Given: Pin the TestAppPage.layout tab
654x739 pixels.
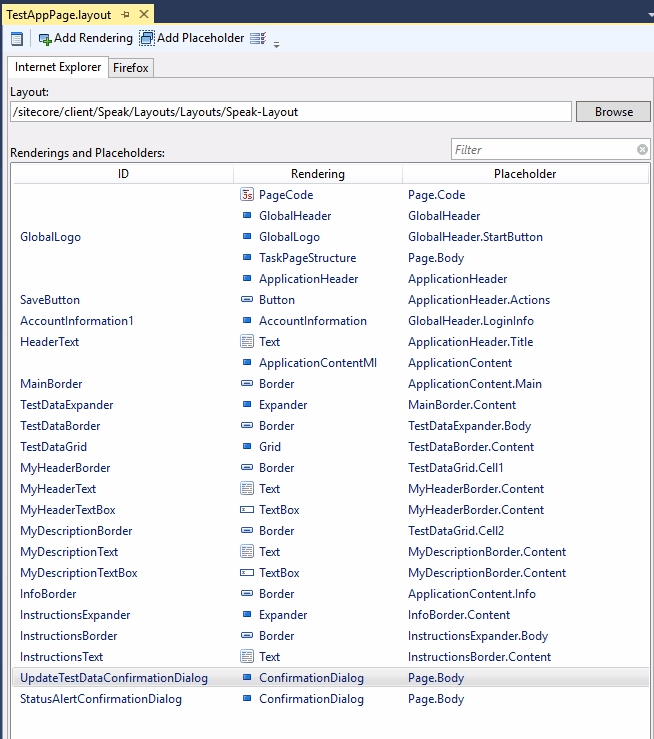Looking at the screenshot, I should tap(125, 15).
